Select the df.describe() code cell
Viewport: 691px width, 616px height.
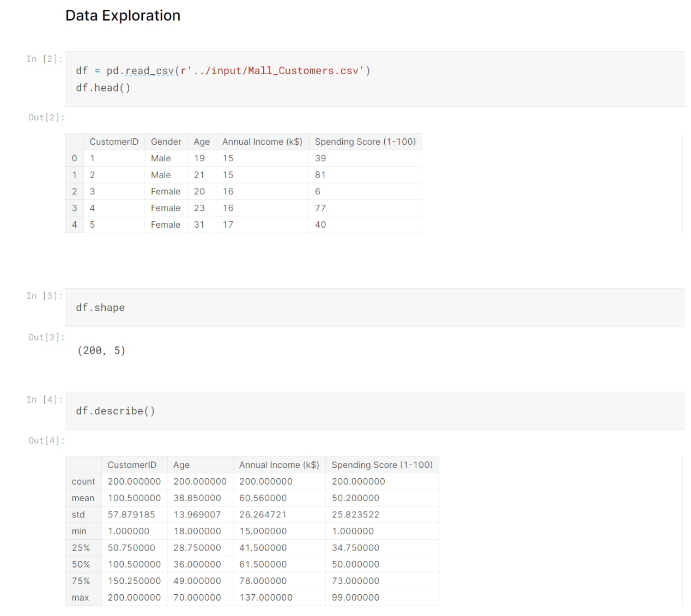point(115,411)
